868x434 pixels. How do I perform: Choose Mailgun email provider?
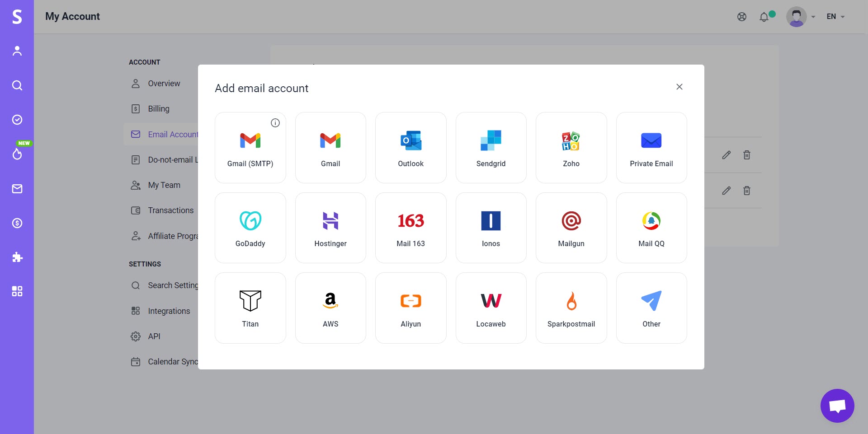(571, 228)
